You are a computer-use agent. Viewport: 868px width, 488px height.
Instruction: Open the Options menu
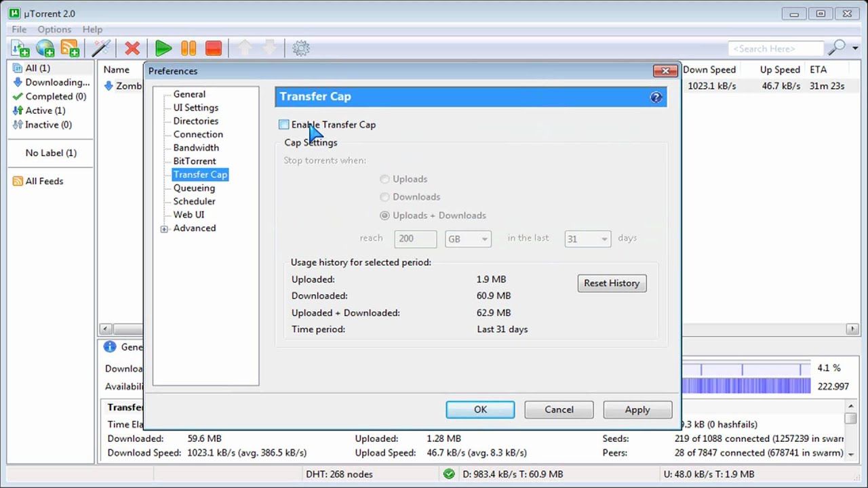[54, 29]
